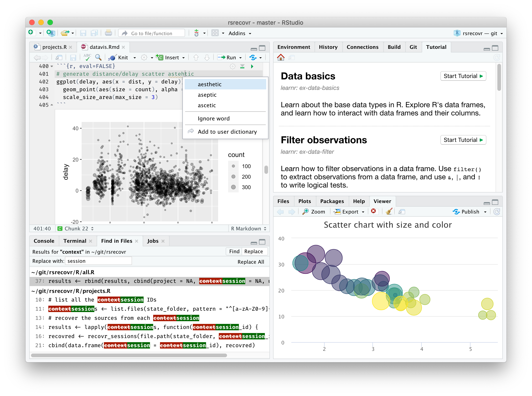The width and height of the screenshot is (532, 396).
Task: Run current chunk with green play arrow
Action: [252, 66]
